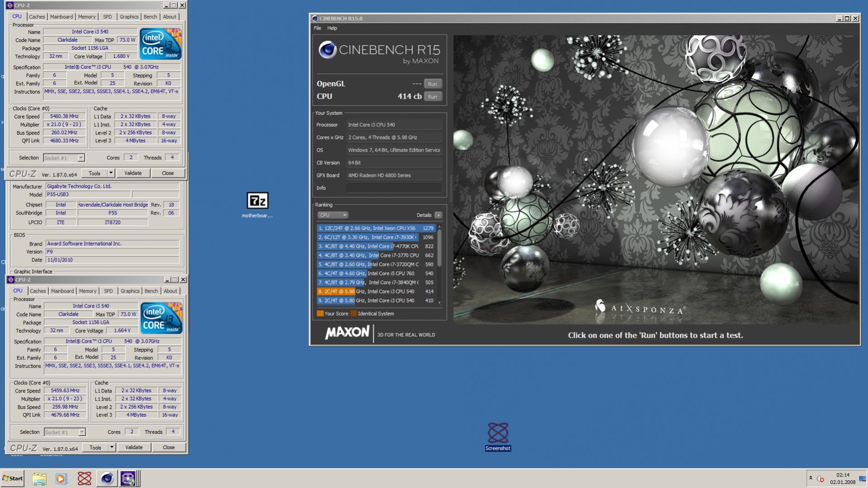Image resolution: width=868 pixels, height=488 pixels.
Task: Switch to the Memory tab in the top CPU-Z
Action: (87, 17)
